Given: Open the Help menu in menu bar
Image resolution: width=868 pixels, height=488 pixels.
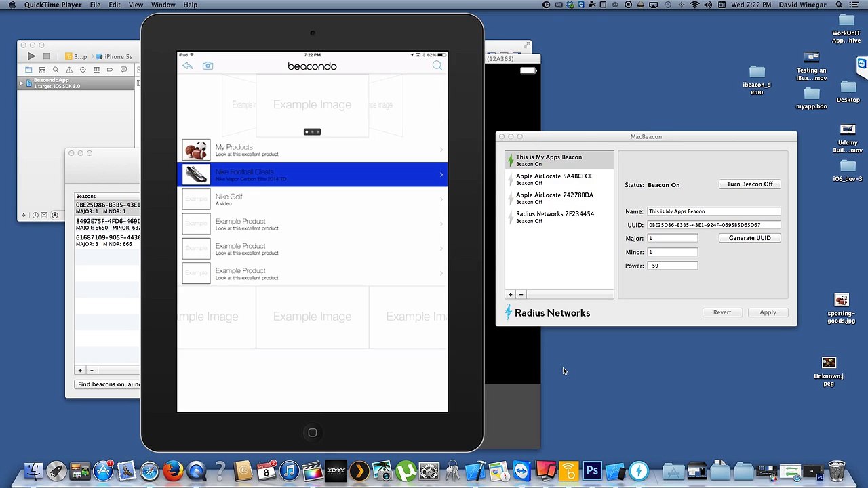Looking at the screenshot, I should click(x=191, y=5).
